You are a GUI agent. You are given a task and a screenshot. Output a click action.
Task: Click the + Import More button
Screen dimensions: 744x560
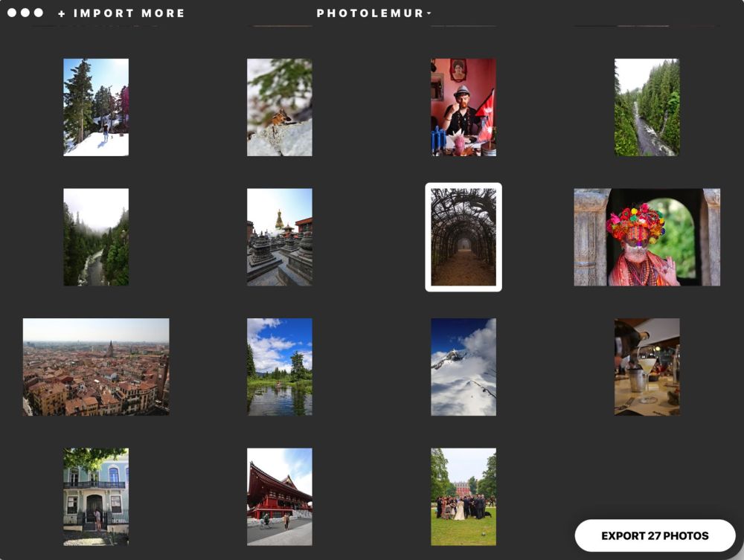(x=121, y=13)
